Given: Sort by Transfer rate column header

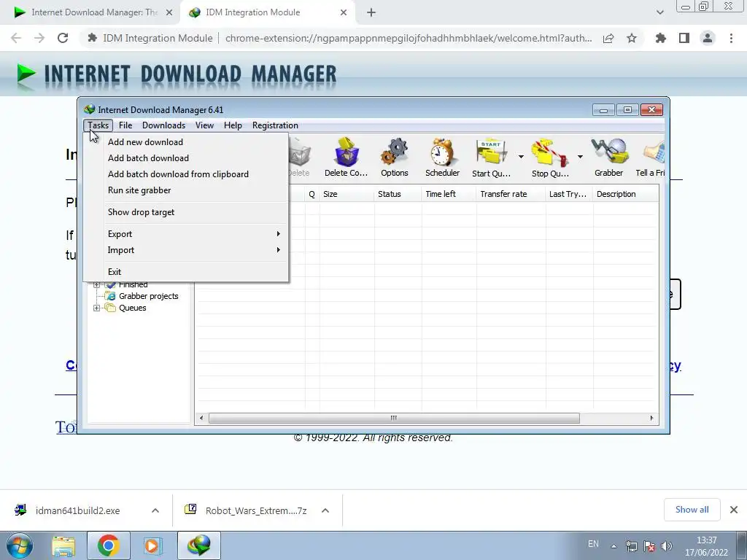Looking at the screenshot, I should click(x=510, y=194).
